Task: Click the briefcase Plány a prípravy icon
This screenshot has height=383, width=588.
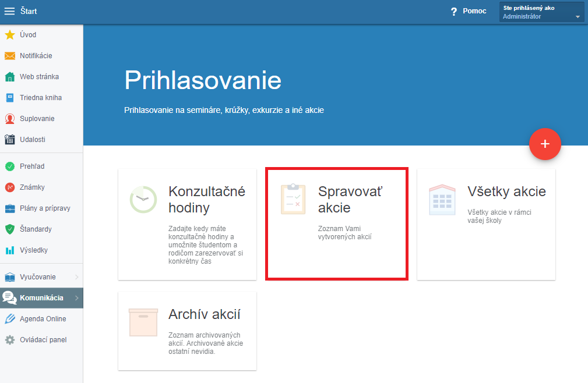Action: pos(10,208)
